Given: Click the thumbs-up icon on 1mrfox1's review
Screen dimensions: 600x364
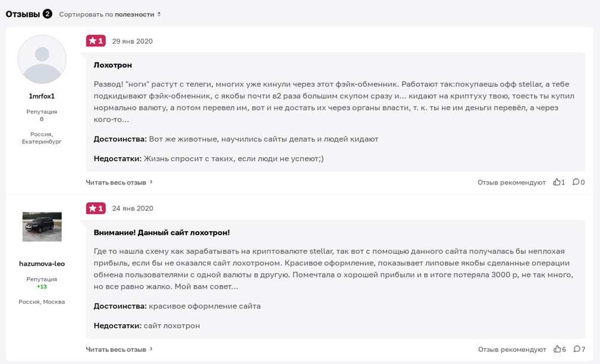Looking at the screenshot, I should (558, 182).
